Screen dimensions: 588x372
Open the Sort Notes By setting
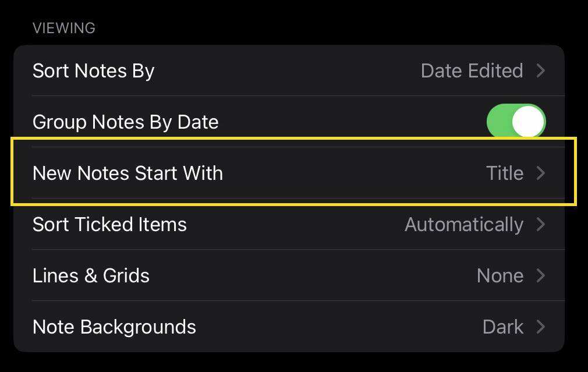[93, 71]
